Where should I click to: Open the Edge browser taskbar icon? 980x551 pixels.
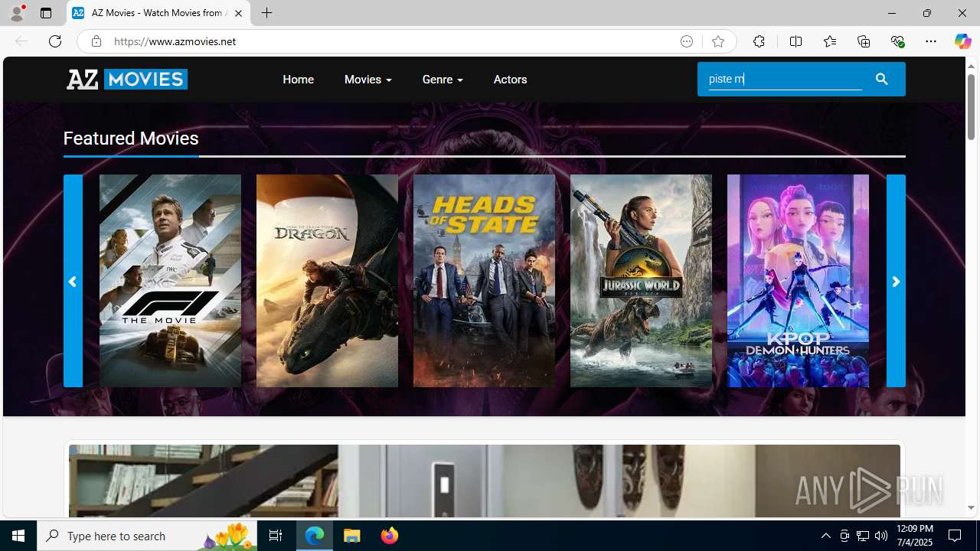click(x=315, y=536)
